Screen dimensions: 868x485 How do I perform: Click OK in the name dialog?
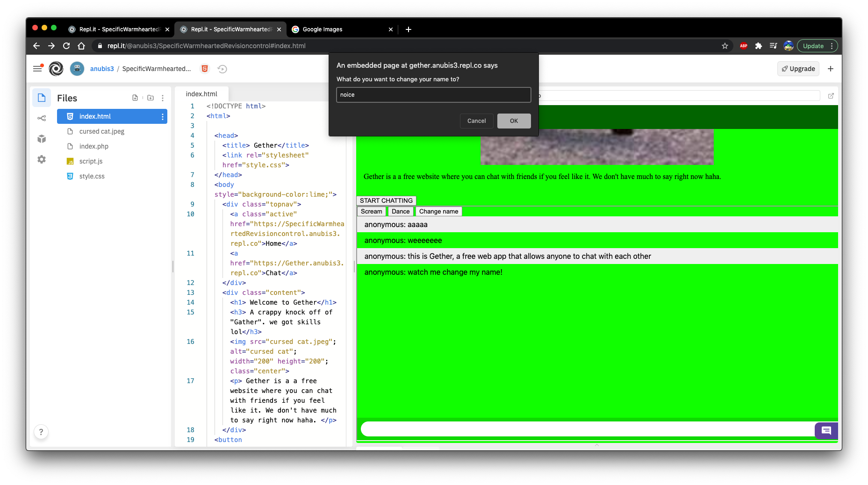tap(514, 121)
